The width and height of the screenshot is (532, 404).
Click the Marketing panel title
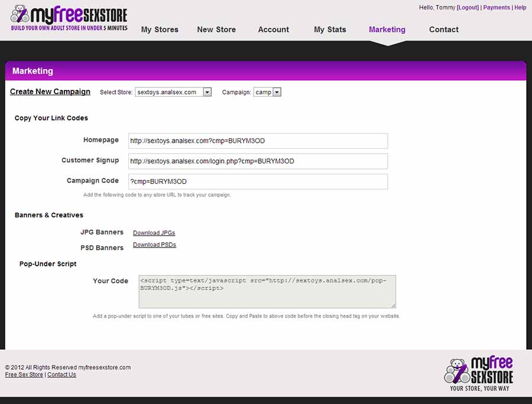pos(33,71)
